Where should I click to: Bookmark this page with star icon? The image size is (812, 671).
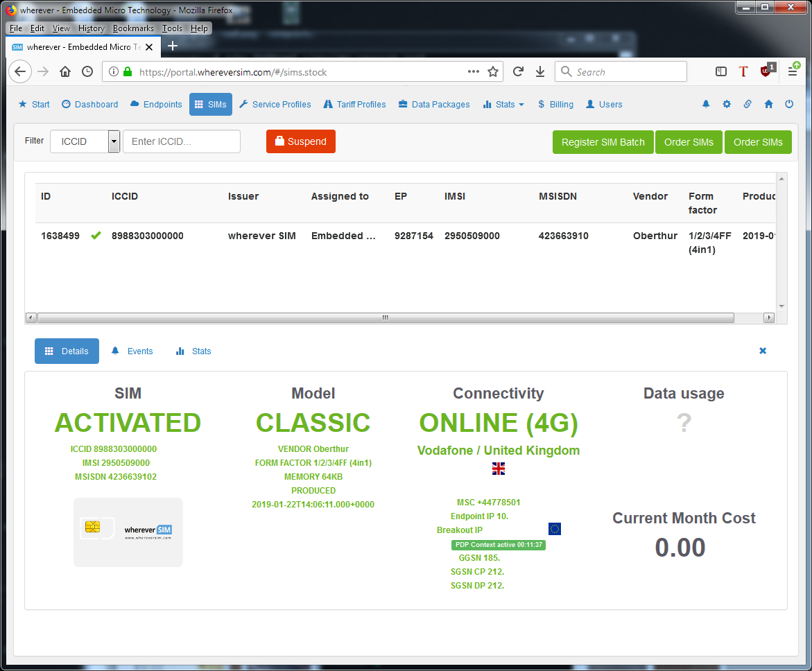(x=493, y=71)
